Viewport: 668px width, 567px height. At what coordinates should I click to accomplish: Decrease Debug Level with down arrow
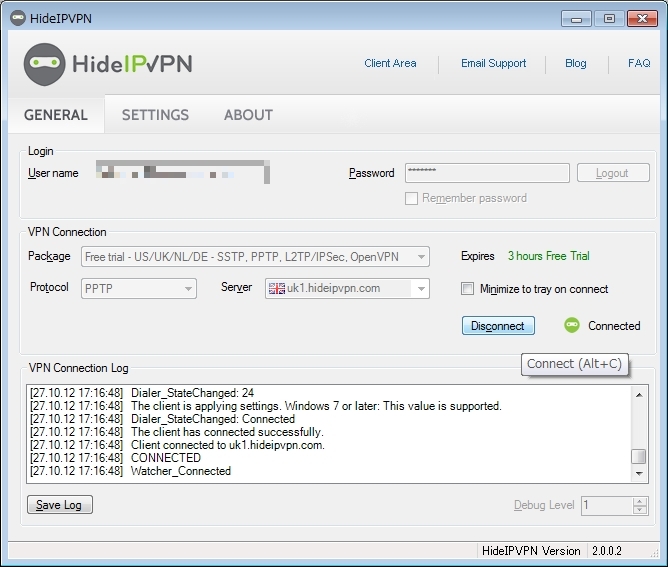click(x=640, y=510)
